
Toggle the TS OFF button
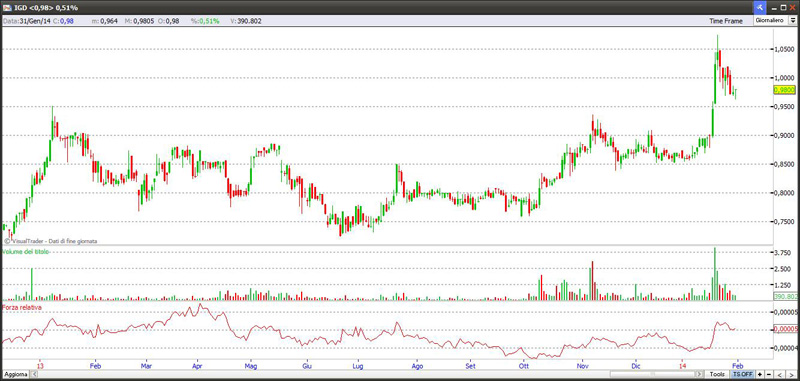point(742,374)
